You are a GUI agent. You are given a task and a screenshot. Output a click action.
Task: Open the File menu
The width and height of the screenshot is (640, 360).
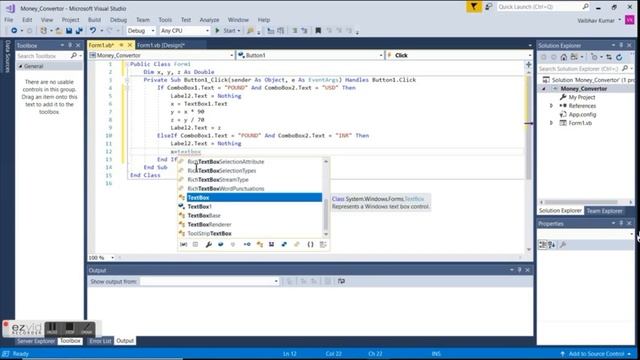click(9, 20)
